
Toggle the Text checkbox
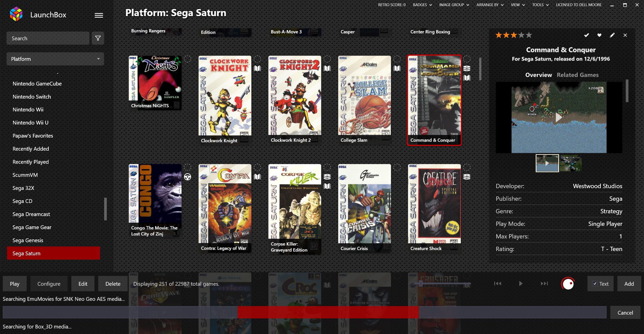click(x=595, y=284)
